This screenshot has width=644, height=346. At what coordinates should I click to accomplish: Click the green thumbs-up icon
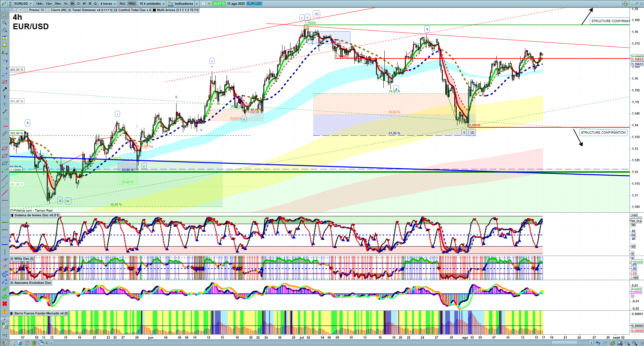tap(5, 296)
